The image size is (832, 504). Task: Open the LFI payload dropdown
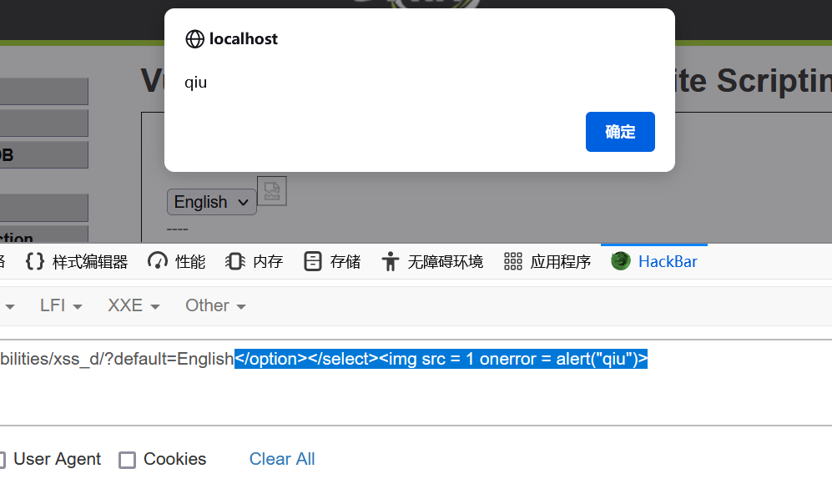(x=59, y=305)
